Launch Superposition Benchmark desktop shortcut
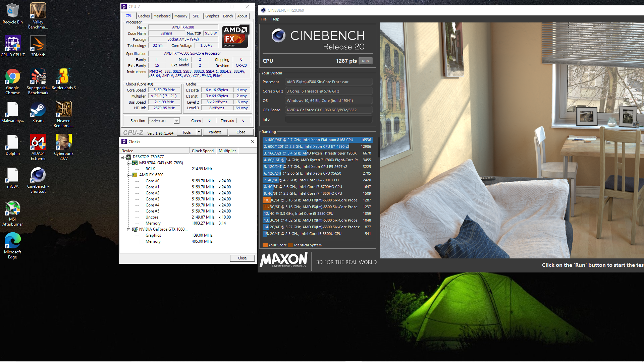The width and height of the screenshot is (644, 362). pyautogui.click(x=38, y=81)
